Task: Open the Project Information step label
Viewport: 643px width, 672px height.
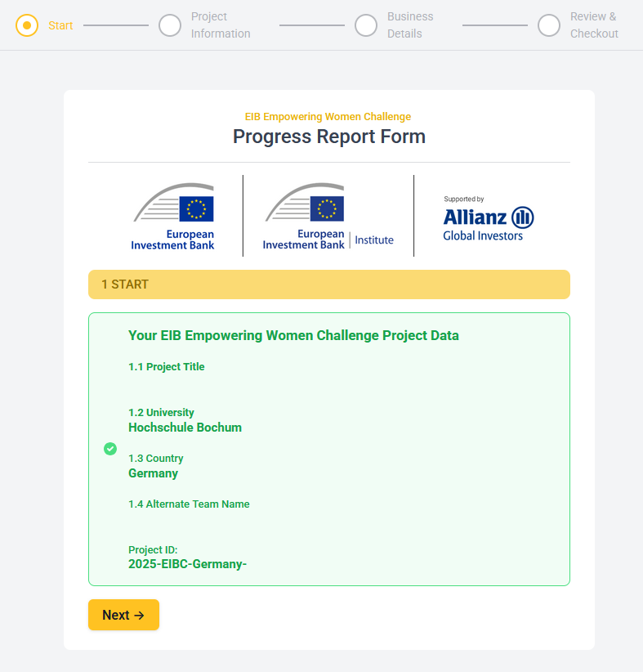Action: [x=221, y=25]
